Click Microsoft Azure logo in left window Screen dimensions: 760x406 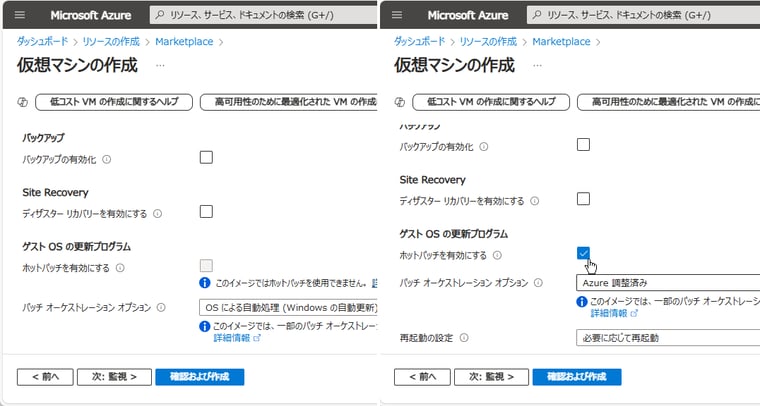coord(91,15)
